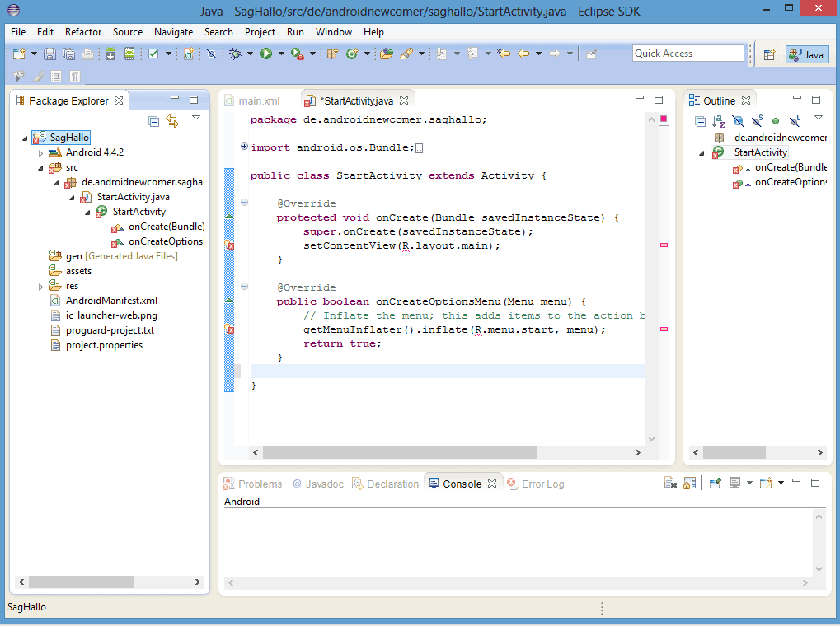The height and width of the screenshot is (626, 840).
Task: Click the Debug bug icon
Action: 235,54
